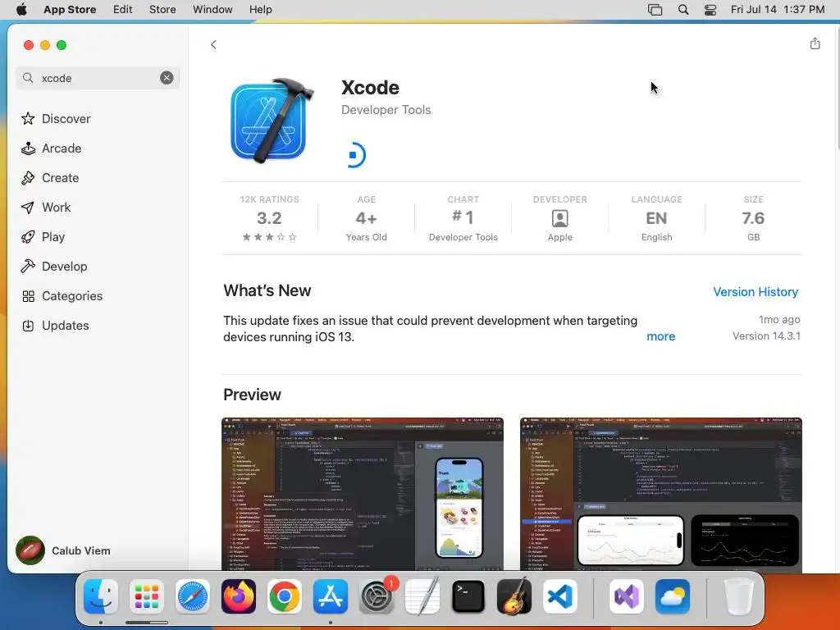This screenshot has width=840, height=630.
Task: Click the 3.2 ratings score
Action: point(269,218)
